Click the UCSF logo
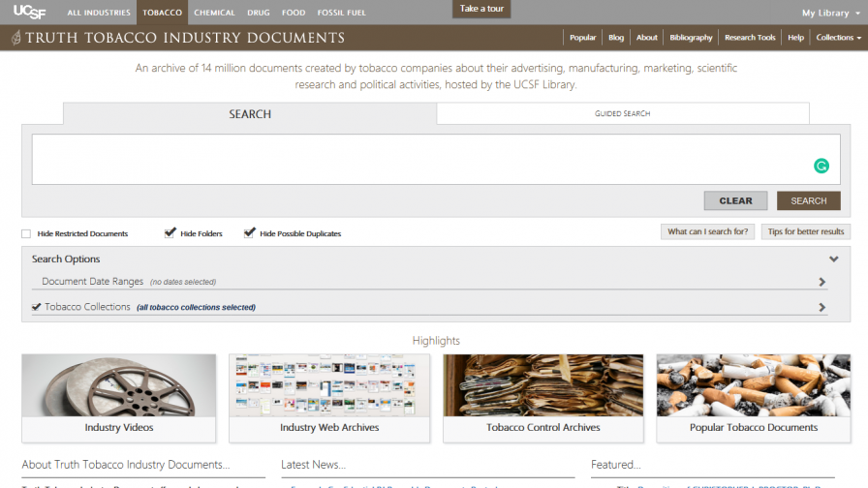 pyautogui.click(x=29, y=12)
